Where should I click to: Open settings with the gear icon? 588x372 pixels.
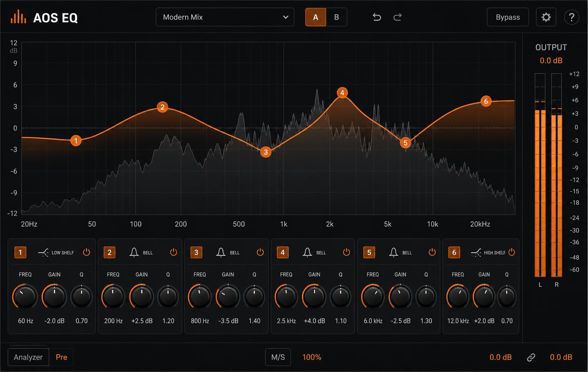(546, 17)
